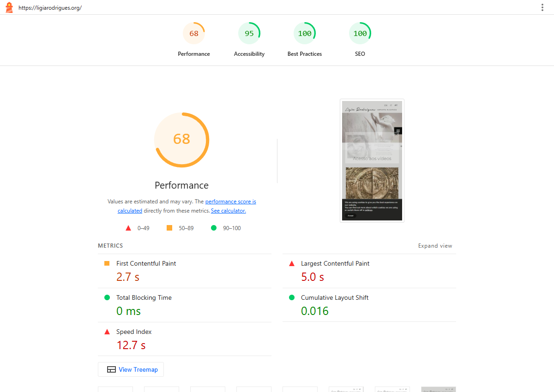Click the orange square beside First Contentful Paint

(107, 263)
